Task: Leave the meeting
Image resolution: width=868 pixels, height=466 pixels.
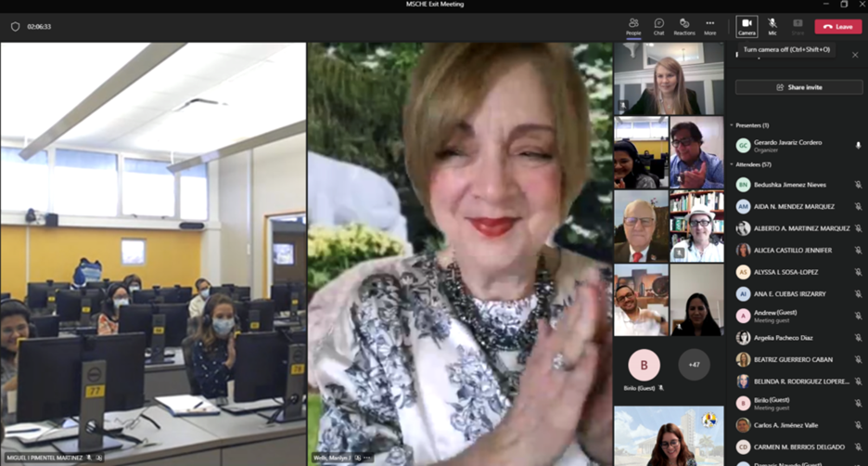Action: (838, 27)
